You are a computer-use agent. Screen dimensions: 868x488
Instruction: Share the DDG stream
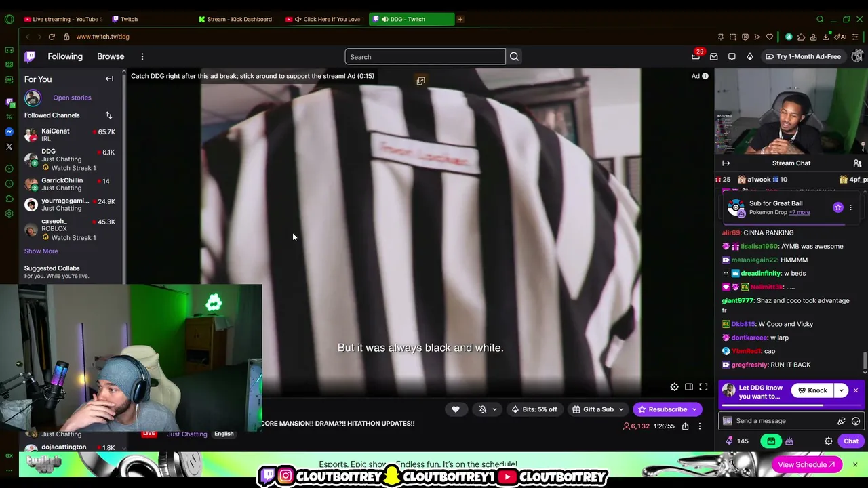tap(686, 426)
